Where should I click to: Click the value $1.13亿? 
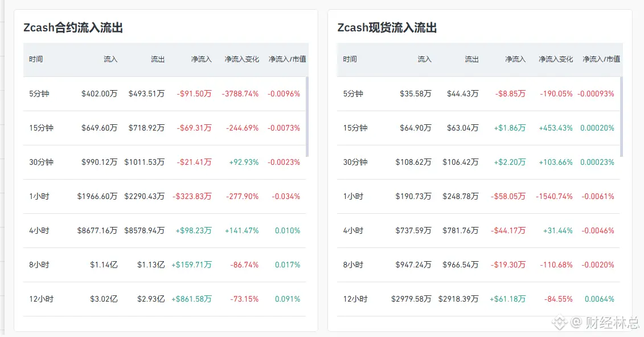[151, 265]
